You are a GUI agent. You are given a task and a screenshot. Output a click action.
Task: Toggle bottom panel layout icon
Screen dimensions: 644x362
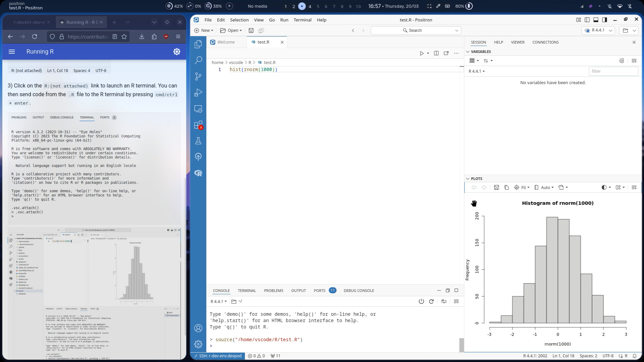596,20
